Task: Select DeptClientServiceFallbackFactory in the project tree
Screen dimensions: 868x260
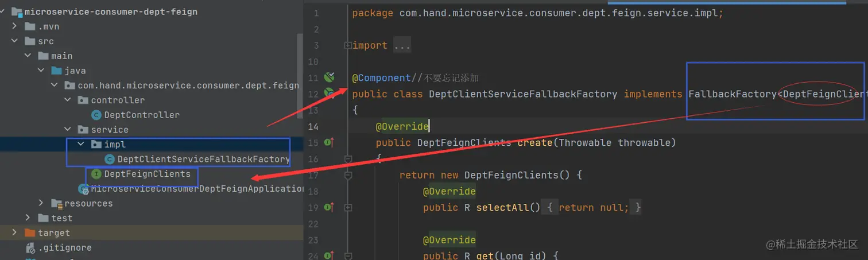Action: click(203, 159)
